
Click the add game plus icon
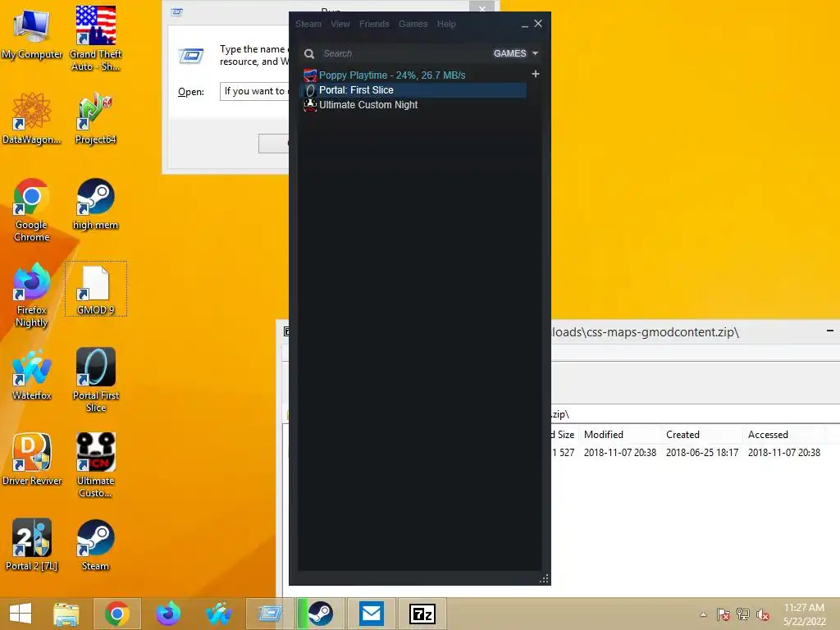535,74
